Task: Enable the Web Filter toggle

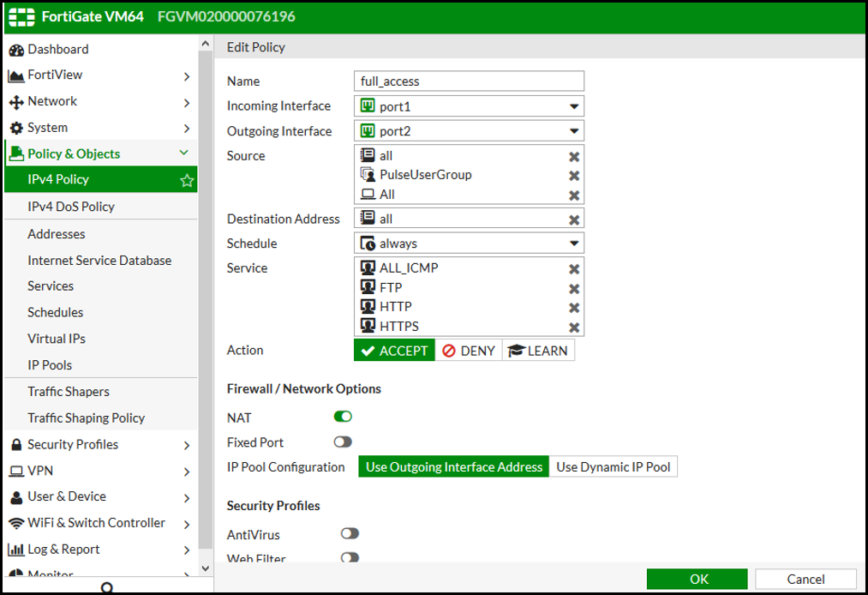Action: click(x=350, y=556)
